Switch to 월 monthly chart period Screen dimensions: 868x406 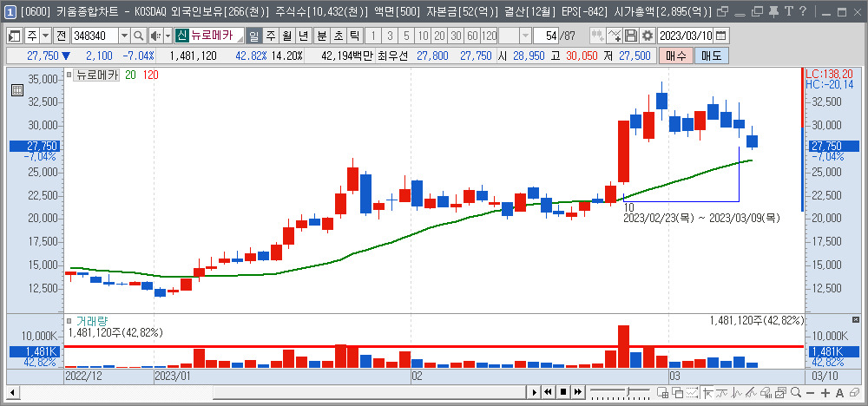click(286, 36)
